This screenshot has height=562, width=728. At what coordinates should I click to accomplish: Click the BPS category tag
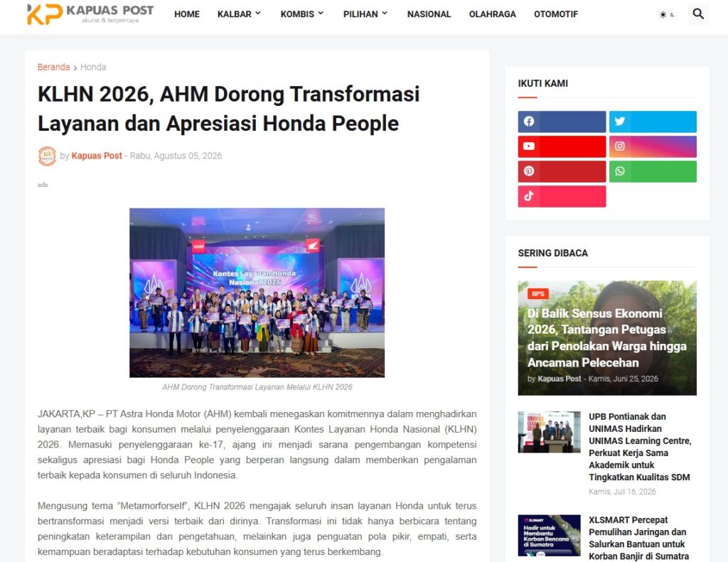pyautogui.click(x=538, y=293)
